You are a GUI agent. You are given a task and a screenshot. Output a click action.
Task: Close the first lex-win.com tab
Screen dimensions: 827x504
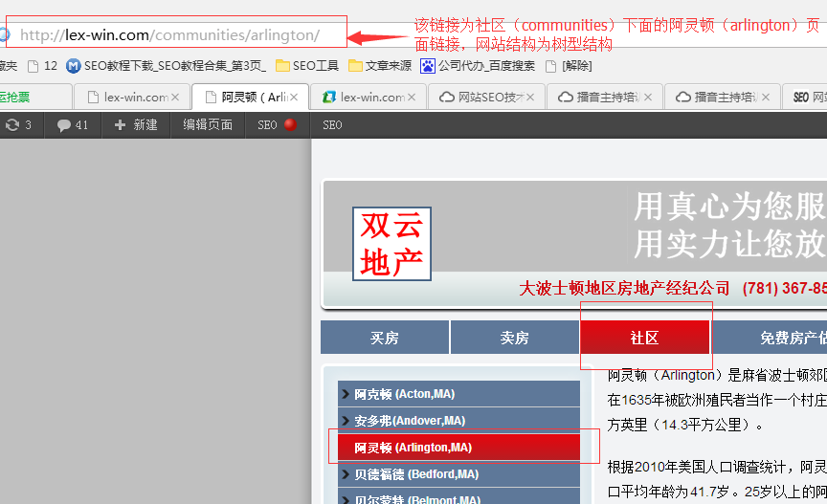click(x=175, y=98)
